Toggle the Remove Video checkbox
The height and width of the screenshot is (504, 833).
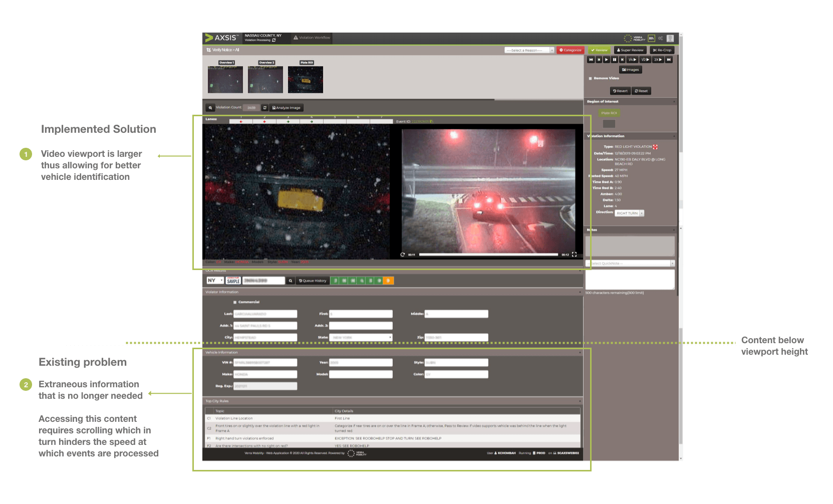(x=591, y=79)
